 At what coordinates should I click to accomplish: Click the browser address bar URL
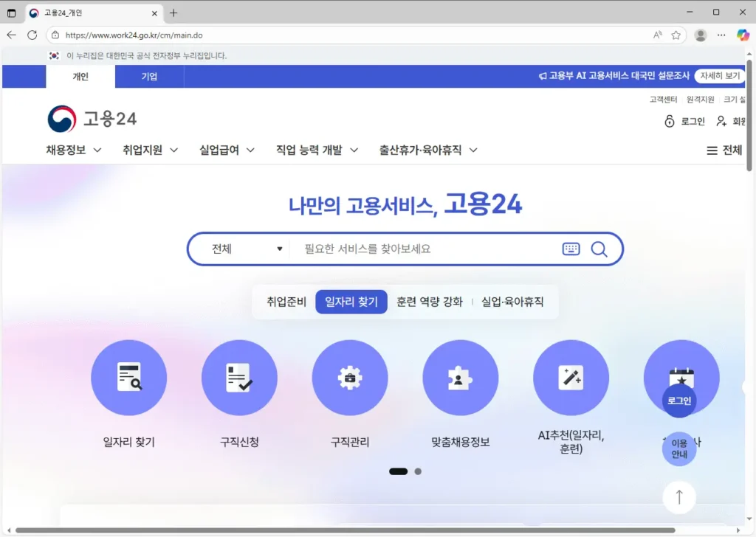pyautogui.click(x=134, y=35)
